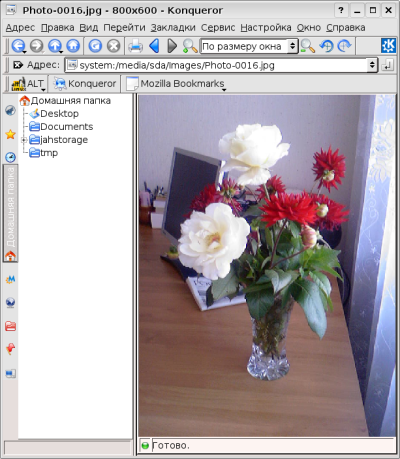Click the ALT Linux bookmark button
The height and width of the screenshot is (459, 400).
point(27,84)
